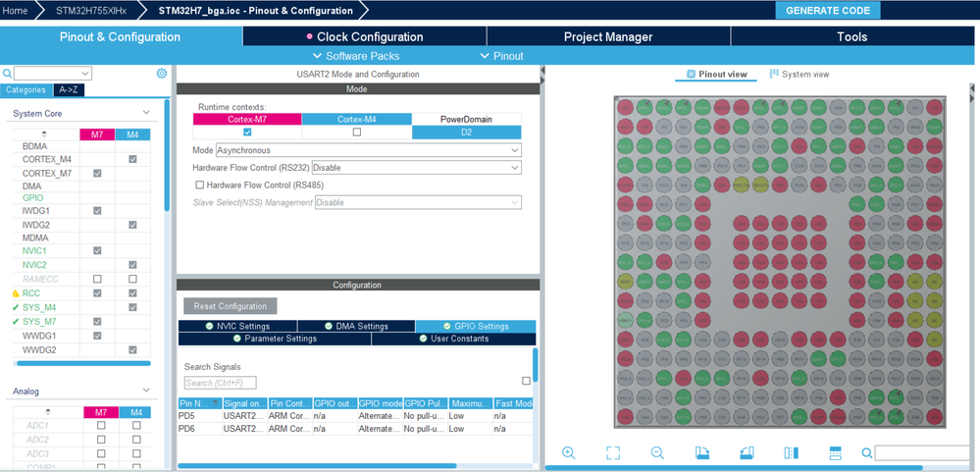Click the GENERATE CODE button
This screenshot has height=472, width=980.
pyautogui.click(x=828, y=11)
